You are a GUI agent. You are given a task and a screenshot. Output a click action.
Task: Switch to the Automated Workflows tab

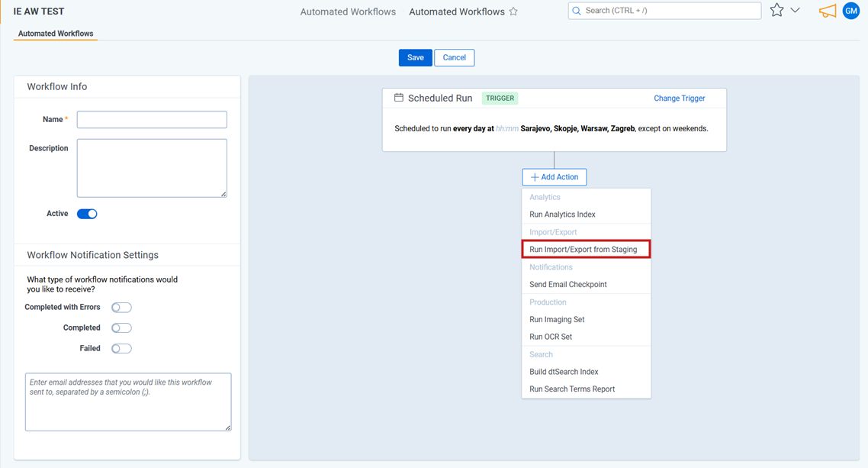point(55,34)
